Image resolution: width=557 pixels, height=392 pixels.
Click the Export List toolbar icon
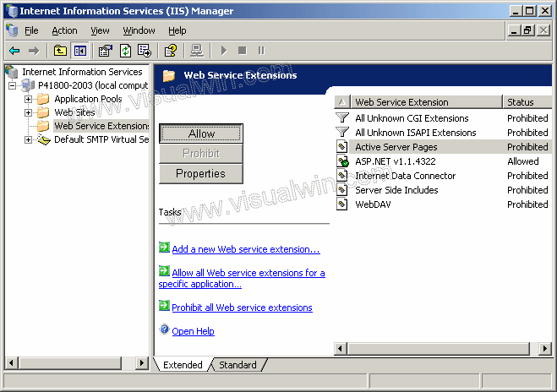click(x=145, y=51)
